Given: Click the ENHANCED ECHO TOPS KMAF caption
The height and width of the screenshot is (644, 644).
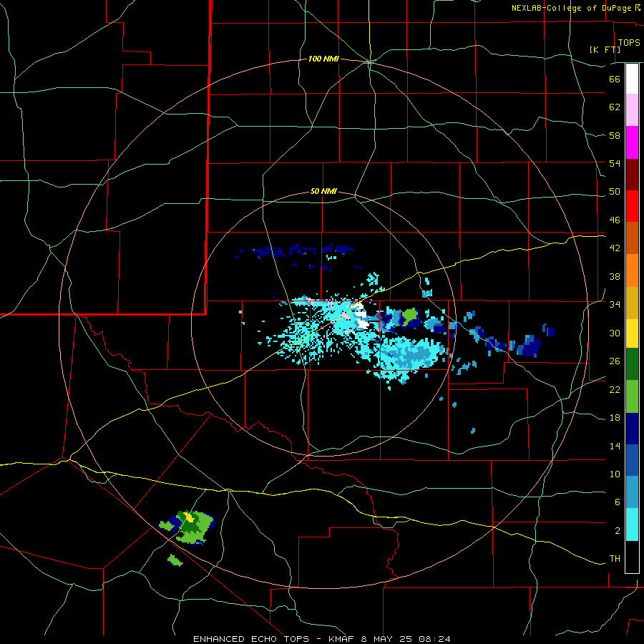Looking at the screenshot, I should (321, 639).
